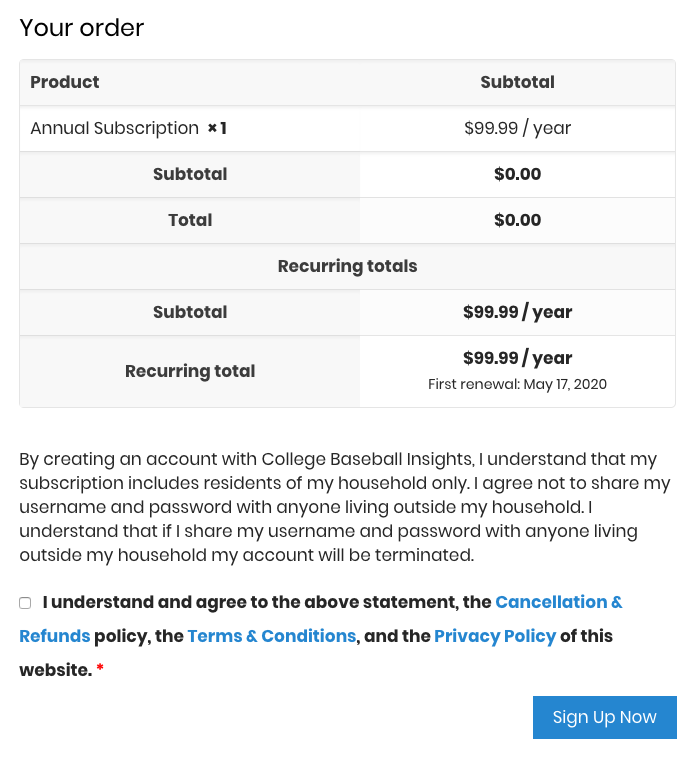This screenshot has width=698, height=765.
Task: Click the First renewal: May 17, 2020 text
Action: [517, 384]
